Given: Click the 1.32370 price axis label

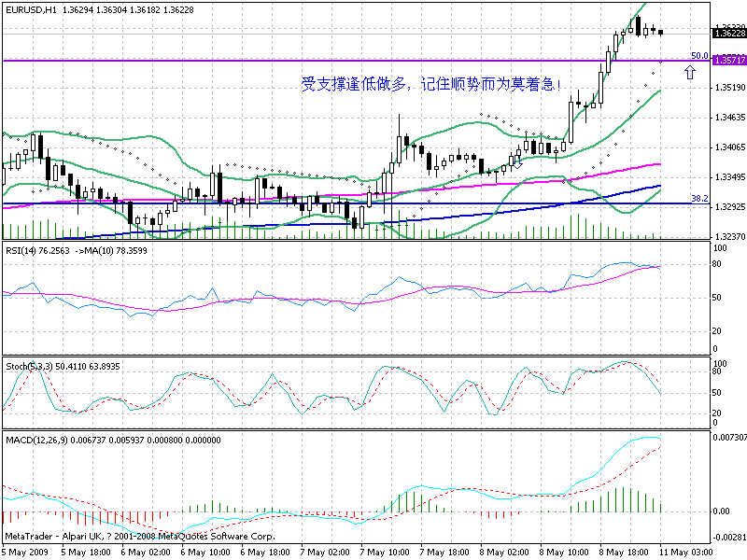Looking at the screenshot, I should [x=730, y=236].
